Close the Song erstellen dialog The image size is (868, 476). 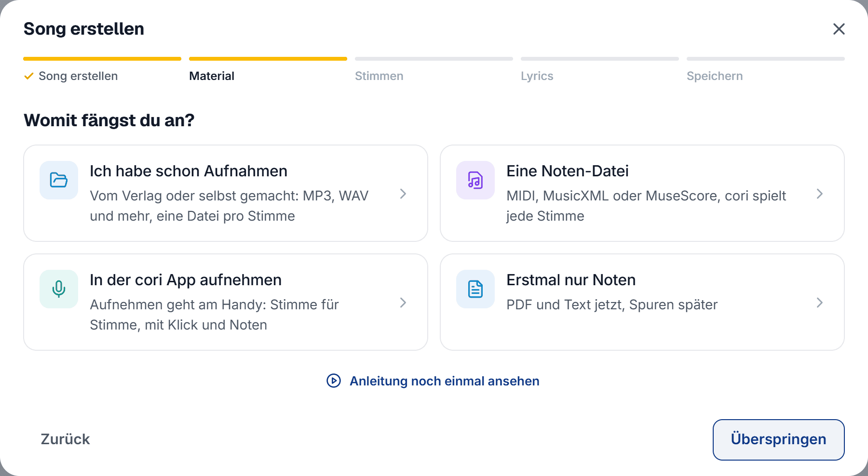click(839, 29)
